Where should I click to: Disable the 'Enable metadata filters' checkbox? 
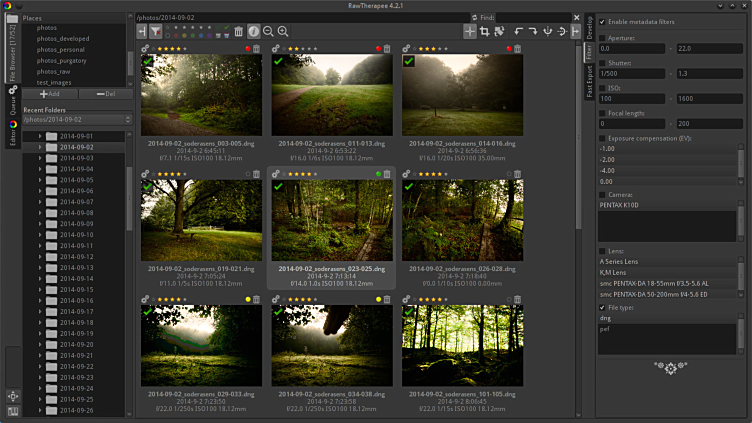(x=602, y=21)
